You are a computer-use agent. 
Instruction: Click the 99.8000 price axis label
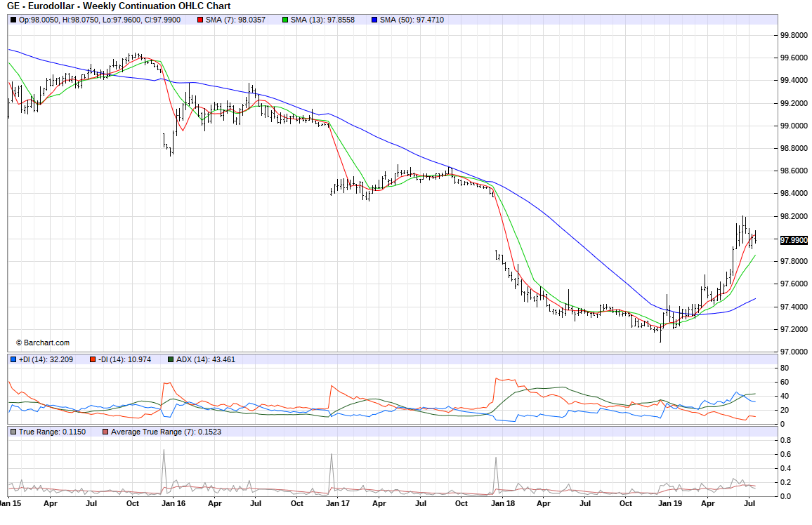794,35
